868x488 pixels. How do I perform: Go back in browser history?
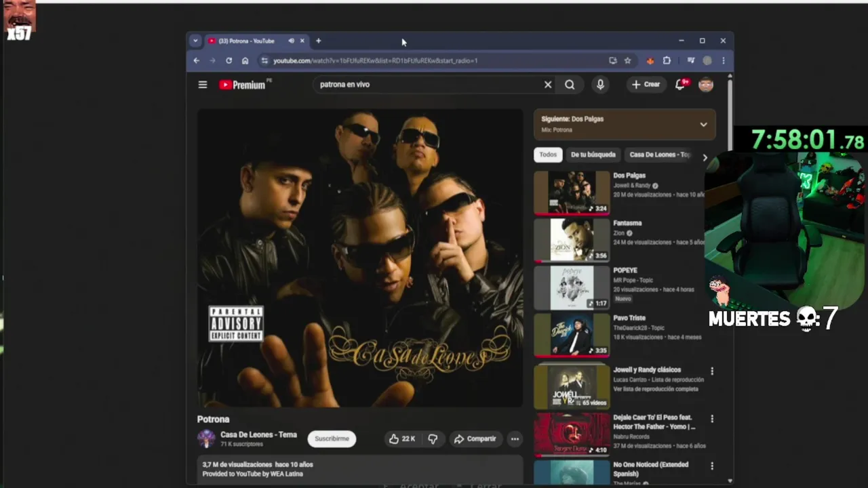196,61
